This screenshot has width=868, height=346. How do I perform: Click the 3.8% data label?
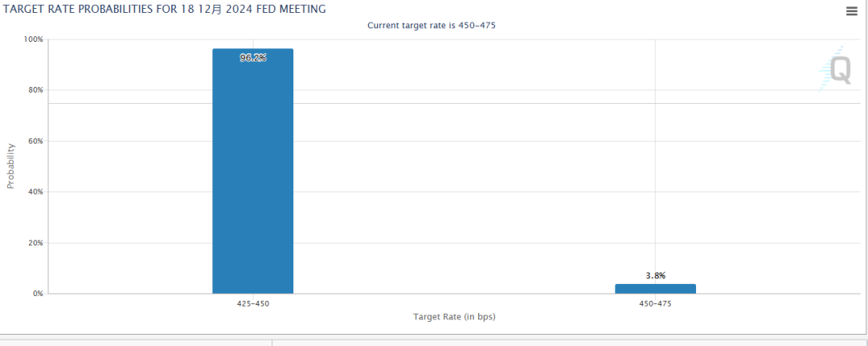pyautogui.click(x=655, y=275)
